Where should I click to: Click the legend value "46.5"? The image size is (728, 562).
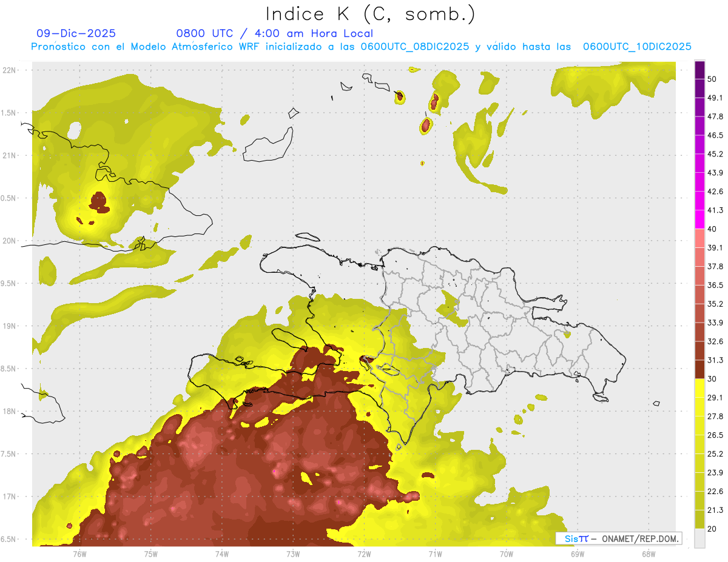point(715,135)
